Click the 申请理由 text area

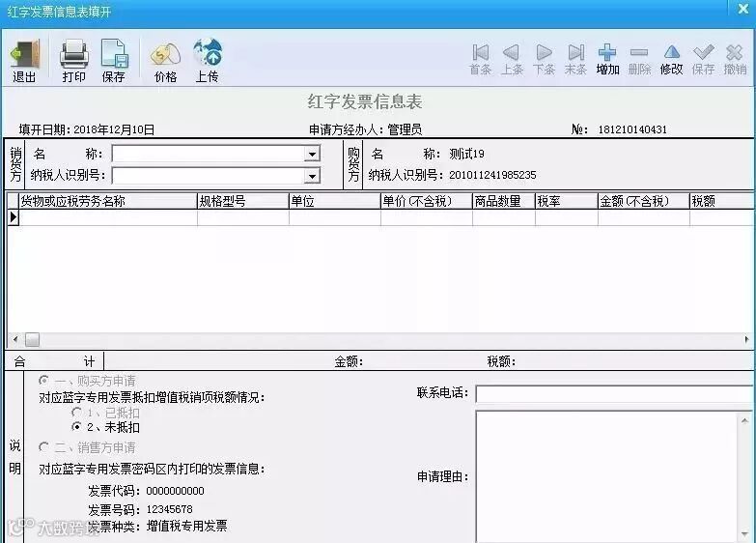click(607, 477)
